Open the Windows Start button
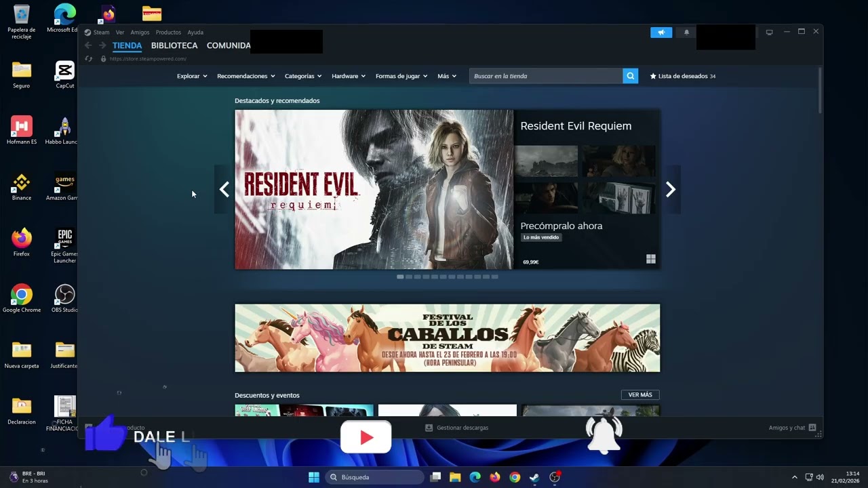Screen dimensions: 868x488 click(314, 477)
